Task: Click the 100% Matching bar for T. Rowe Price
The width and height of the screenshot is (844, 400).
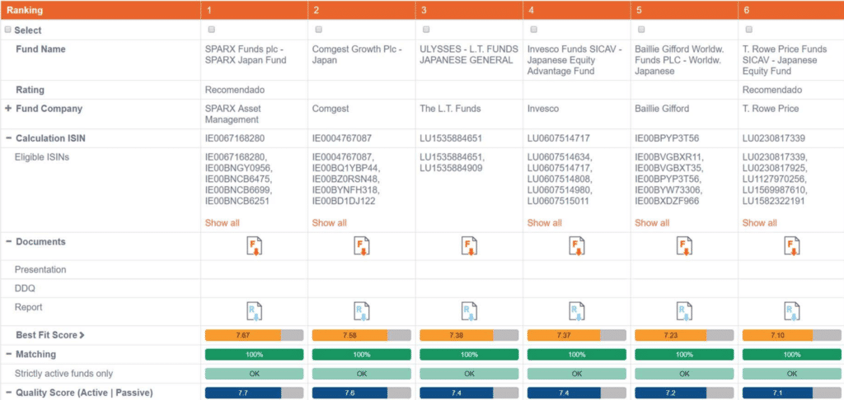Action: 792,355
